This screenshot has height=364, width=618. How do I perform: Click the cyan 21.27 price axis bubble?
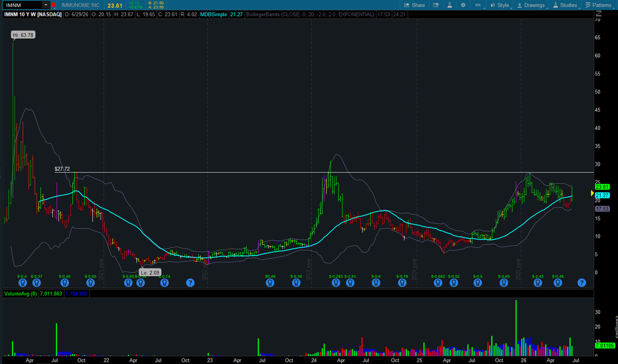603,195
